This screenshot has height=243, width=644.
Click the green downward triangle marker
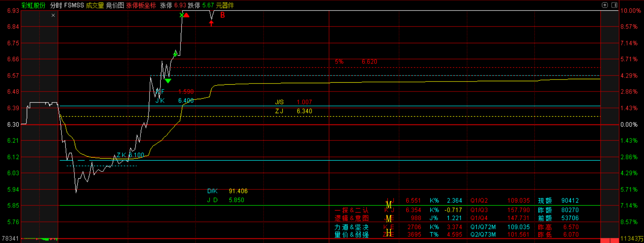click(x=168, y=81)
